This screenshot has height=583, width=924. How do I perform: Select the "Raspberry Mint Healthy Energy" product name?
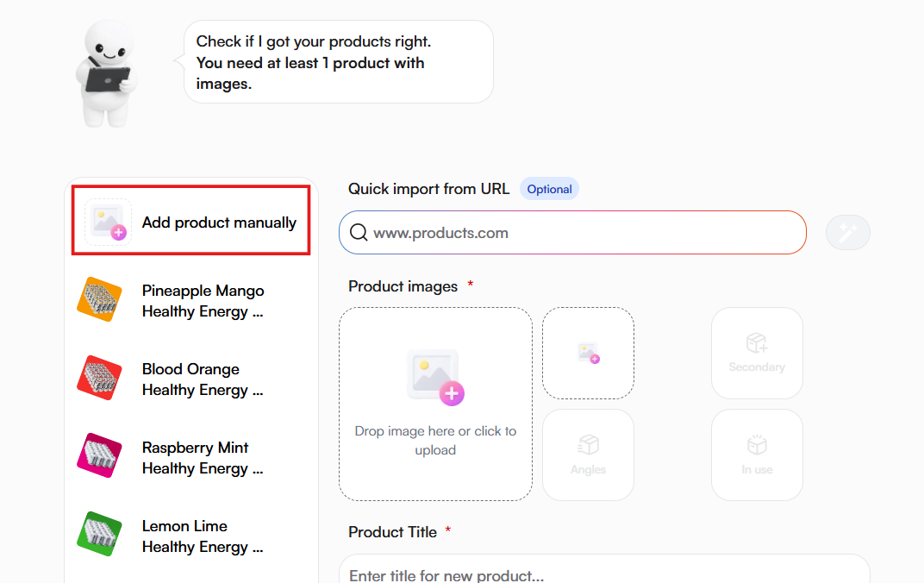point(203,458)
